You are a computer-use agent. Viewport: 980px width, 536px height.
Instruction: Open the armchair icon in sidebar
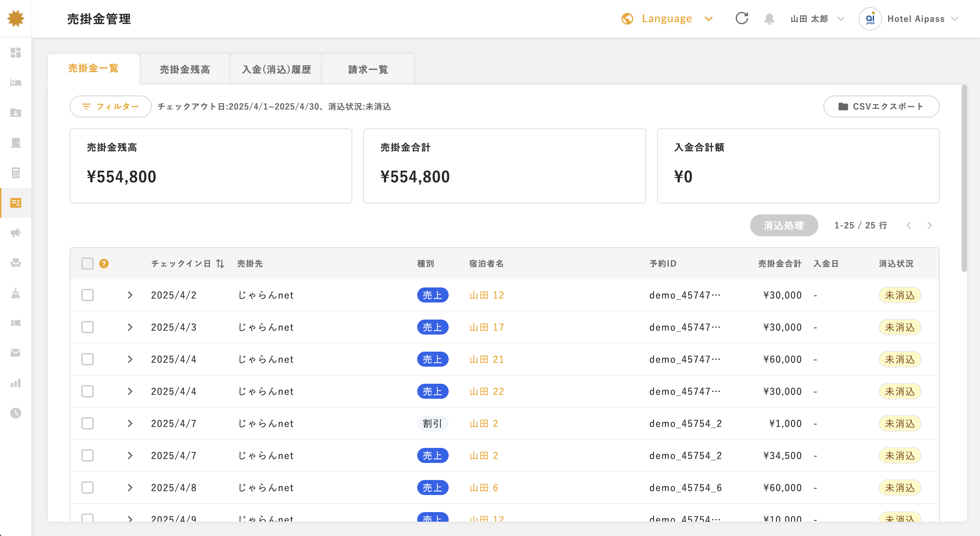pyautogui.click(x=16, y=263)
